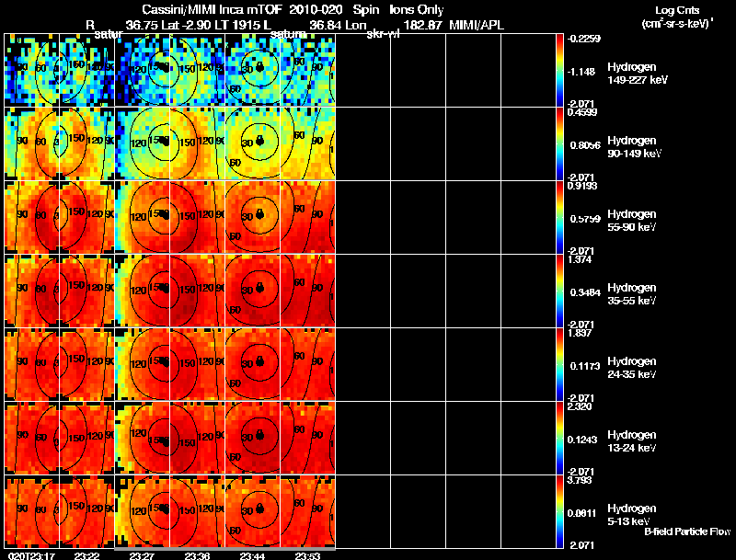Click the scale midpoint '0.3484'
736x560 pixels.
tap(585, 292)
